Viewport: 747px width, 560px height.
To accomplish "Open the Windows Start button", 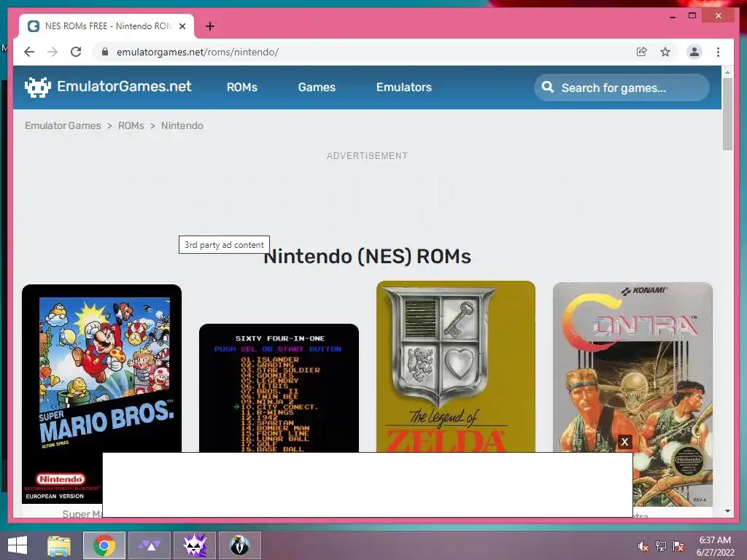I will point(18,545).
